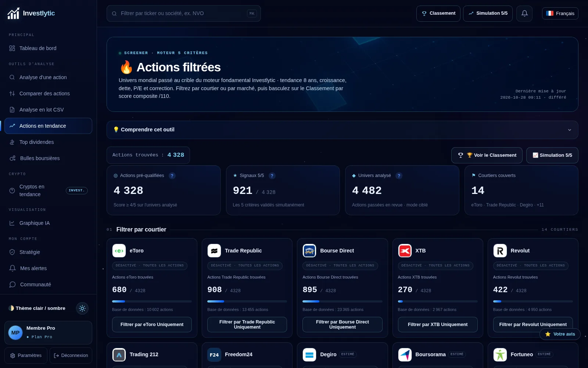Image resolution: width=588 pixels, height=368 pixels.
Task: Click Filtrer par XTB Uniquement
Action: [438, 325]
